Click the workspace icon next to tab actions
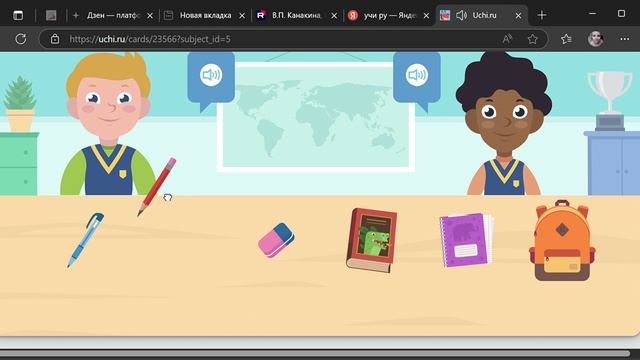The height and width of the screenshot is (360, 640). point(51,16)
